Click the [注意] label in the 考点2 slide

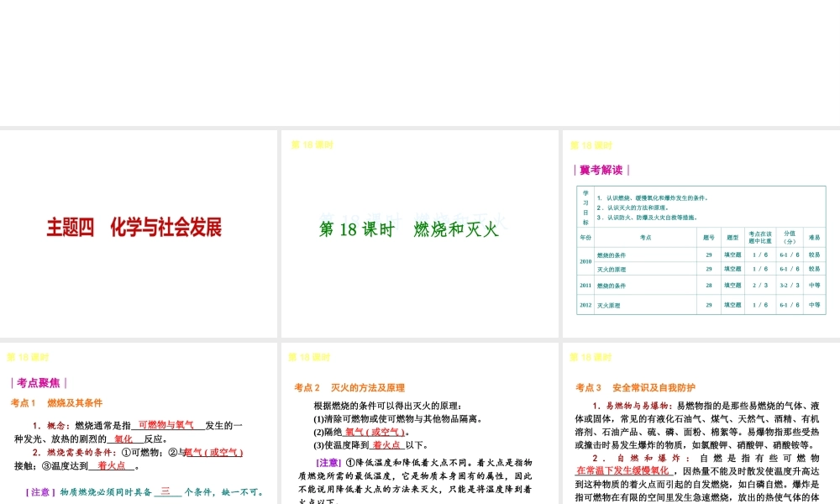[328, 462]
